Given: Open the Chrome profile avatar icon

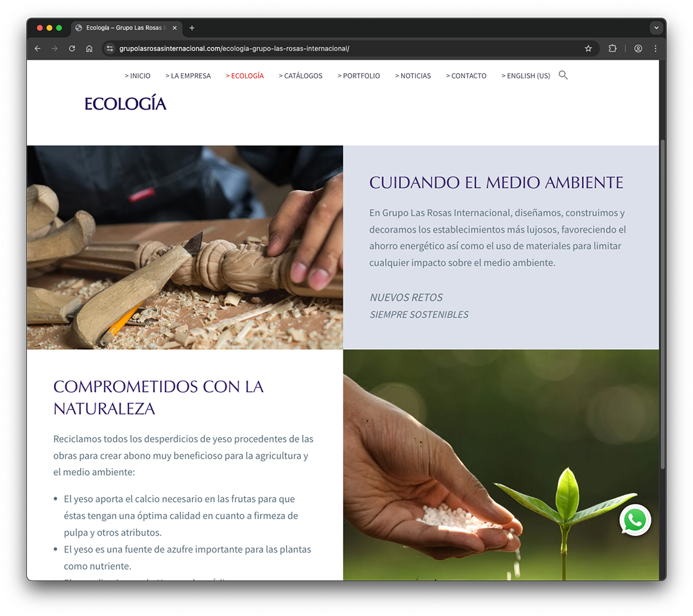Looking at the screenshot, I should [x=638, y=49].
